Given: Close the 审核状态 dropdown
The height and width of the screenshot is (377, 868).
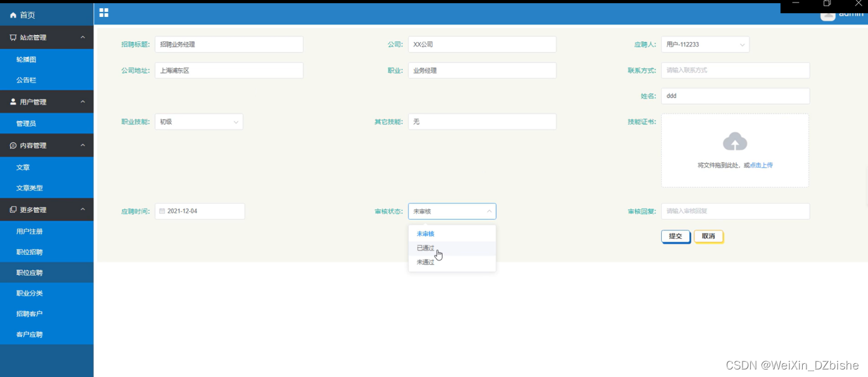Looking at the screenshot, I should tap(452, 211).
